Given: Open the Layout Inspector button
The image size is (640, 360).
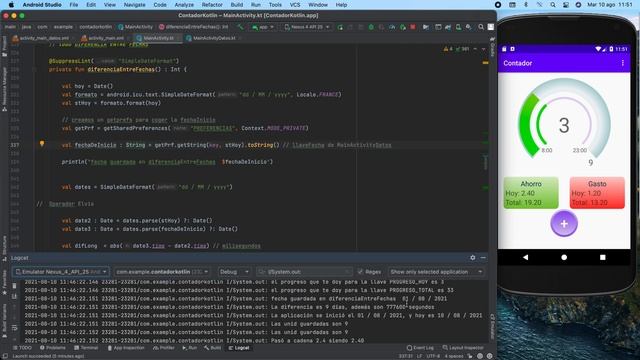Looking at the screenshot, I should pos(463,348).
